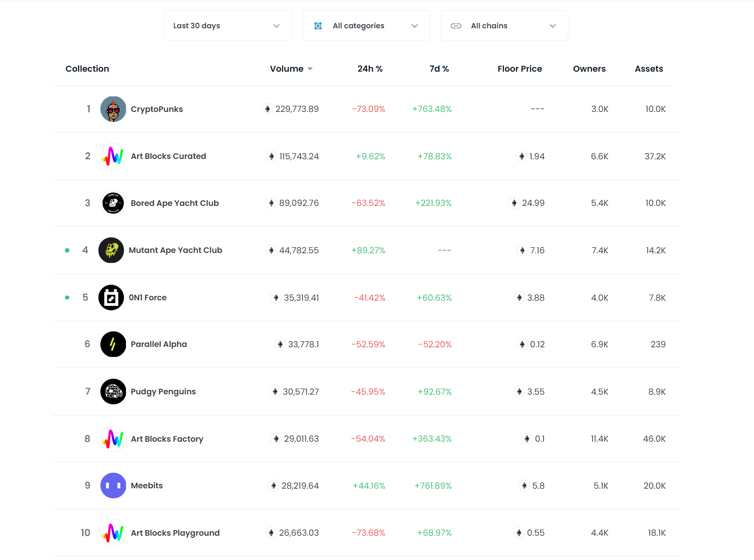Viewport: 754px width, 560px height.
Task: Click the -52.20% 7d value
Action: (435, 344)
